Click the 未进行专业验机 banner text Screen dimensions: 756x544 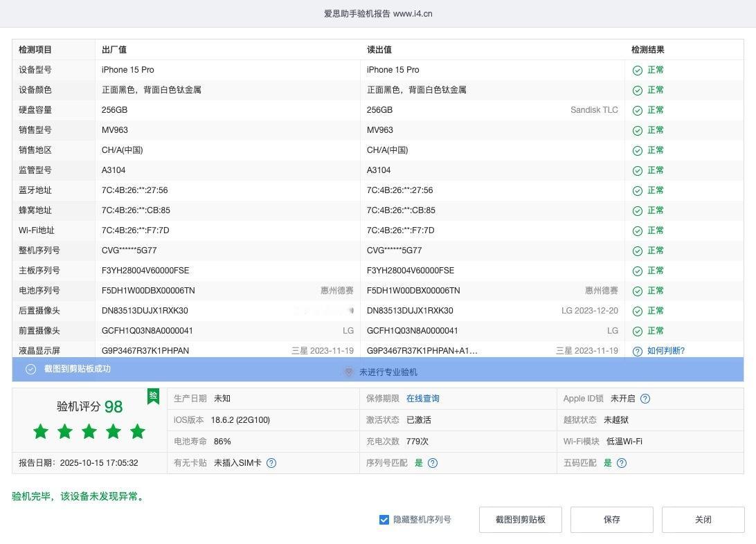(x=388, y=372)
